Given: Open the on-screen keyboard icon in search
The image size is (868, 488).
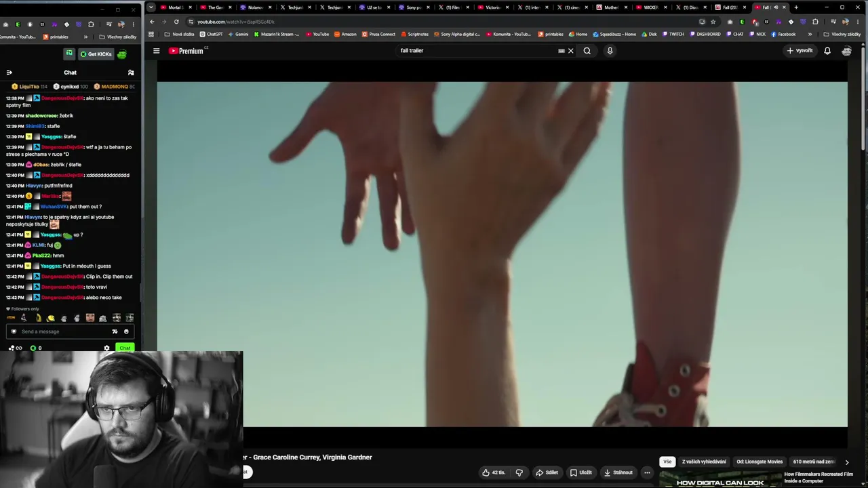Looking at the screenshot, I should [x=561, y=51].
